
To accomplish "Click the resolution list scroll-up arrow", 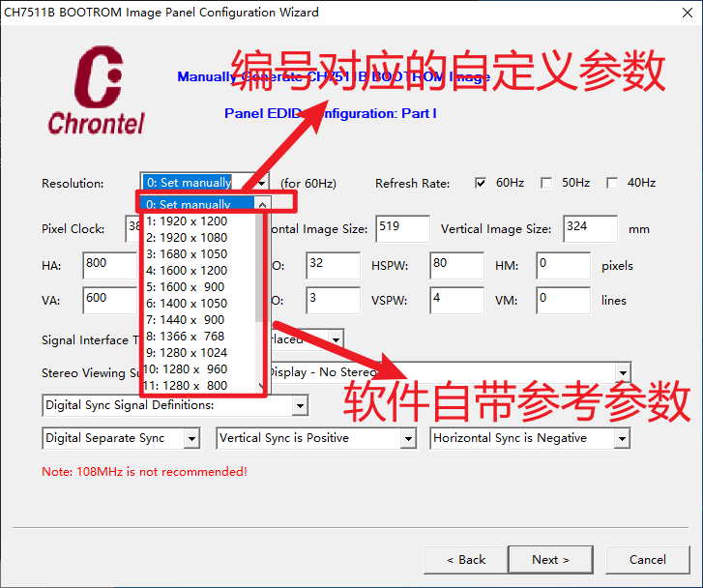I will click(x=262, y=204).
